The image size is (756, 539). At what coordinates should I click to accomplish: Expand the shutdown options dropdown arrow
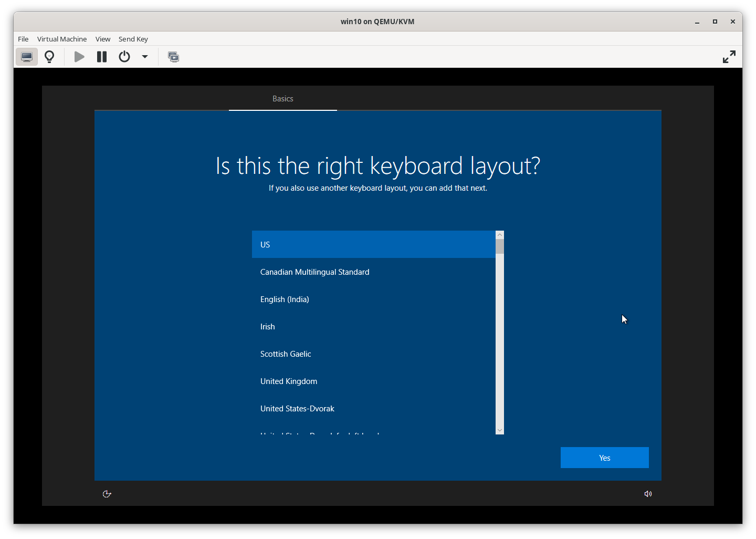click(145, 57)
